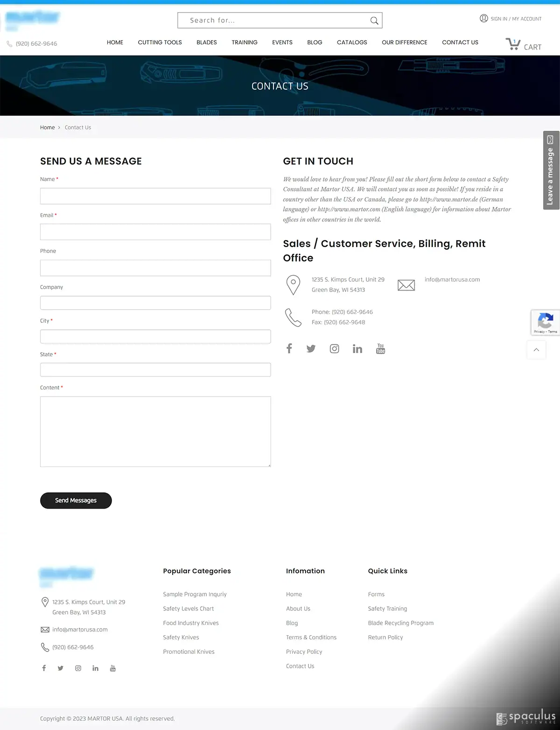Viewport: 560px width, 730px height.
Task: Open About Us footer link
Action: [298, 609]
